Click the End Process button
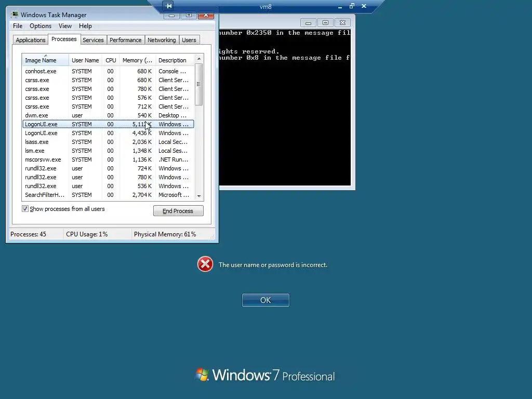532x399 pixels. (178, 211)
